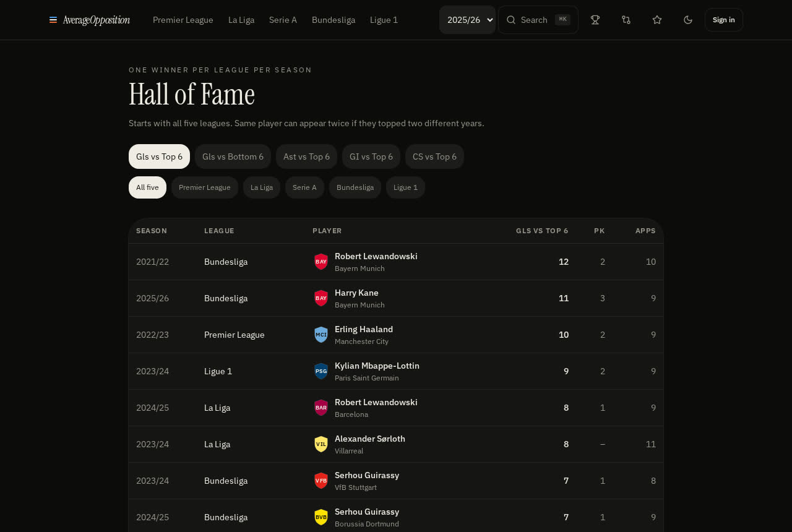Click the 2022/23 season cell

click(x=152, y=335)
